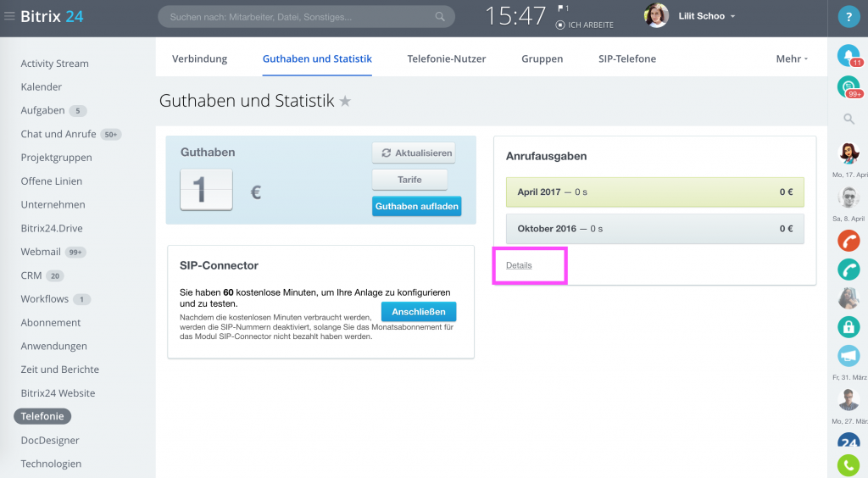868x478 pixels.
Task: Open Activity Stream in left menu
Action: pos(55,64)
